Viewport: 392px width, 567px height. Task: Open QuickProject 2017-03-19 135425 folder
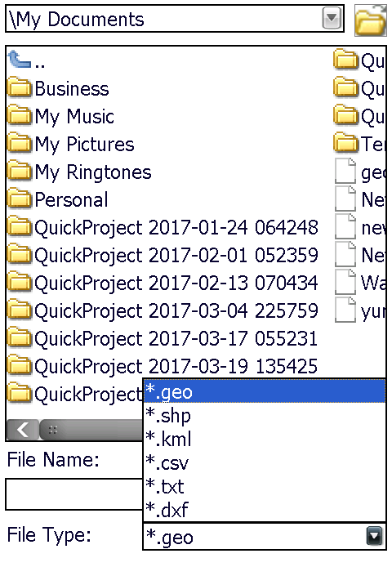point(163,366)
